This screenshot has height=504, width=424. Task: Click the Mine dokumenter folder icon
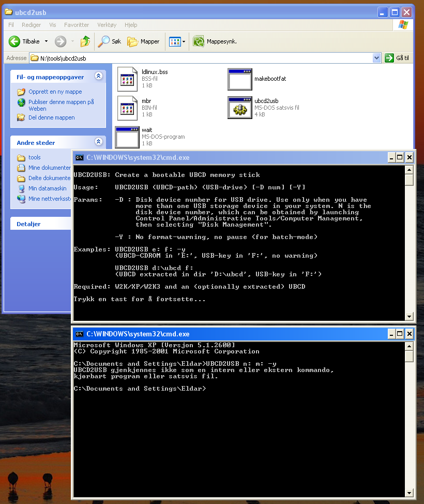pyautogui.click(x=21, y=168)
